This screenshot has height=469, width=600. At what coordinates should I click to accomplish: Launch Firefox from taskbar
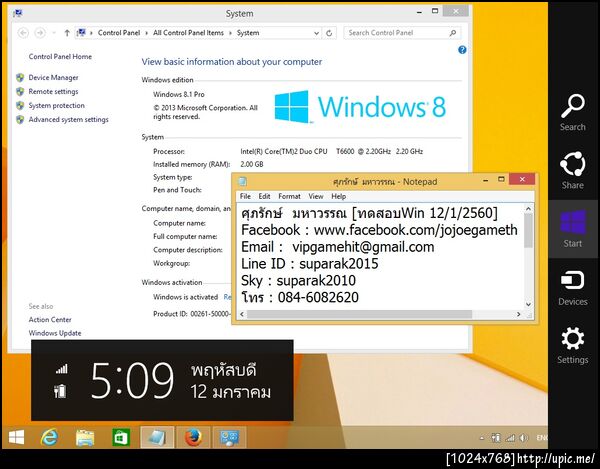[x=193, y=437]
